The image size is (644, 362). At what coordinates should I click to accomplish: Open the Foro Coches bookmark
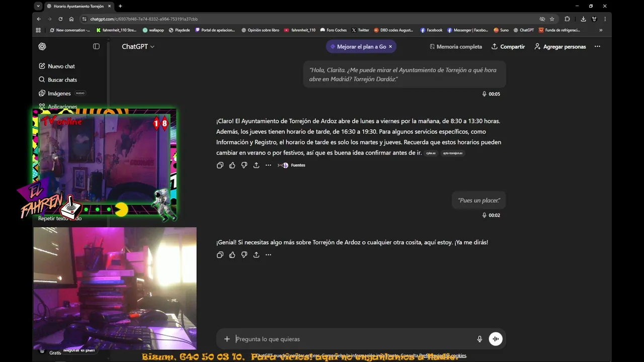pos(333,30)
